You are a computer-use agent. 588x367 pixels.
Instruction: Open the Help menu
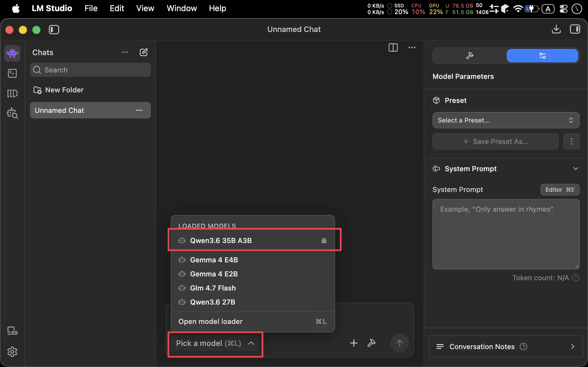[x=217, y=8]
